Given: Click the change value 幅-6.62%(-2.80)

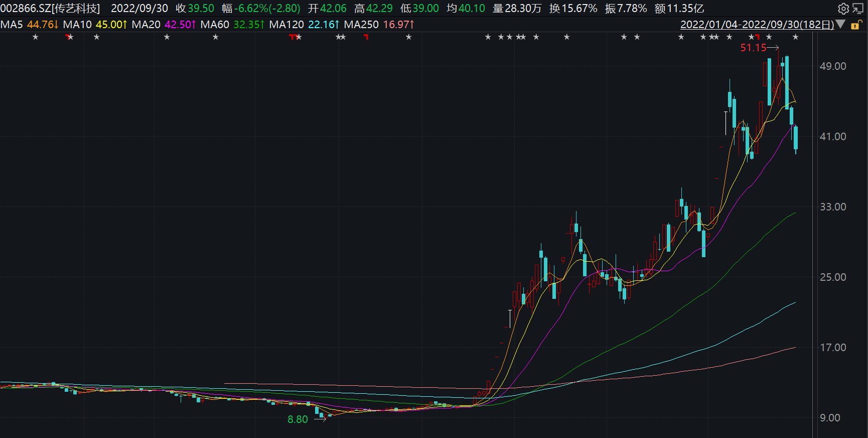Looking at the screenshot, I should point(261,9).
